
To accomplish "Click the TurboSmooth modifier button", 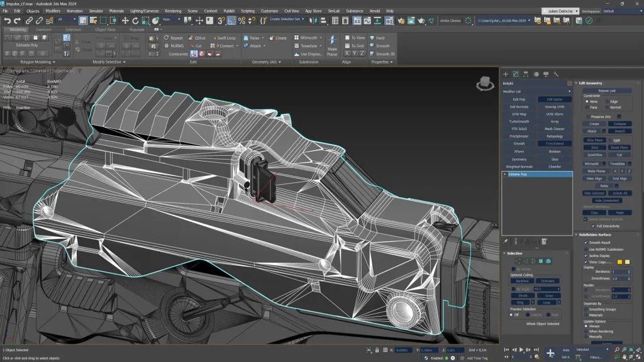I will click(x=519, y=121).
